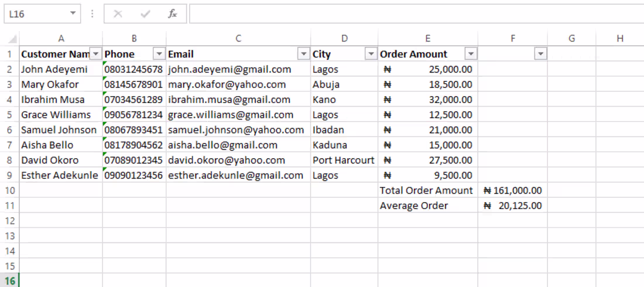Viewport: 644px width, 287px height.
Task: Select column B header
Action: 134,39
